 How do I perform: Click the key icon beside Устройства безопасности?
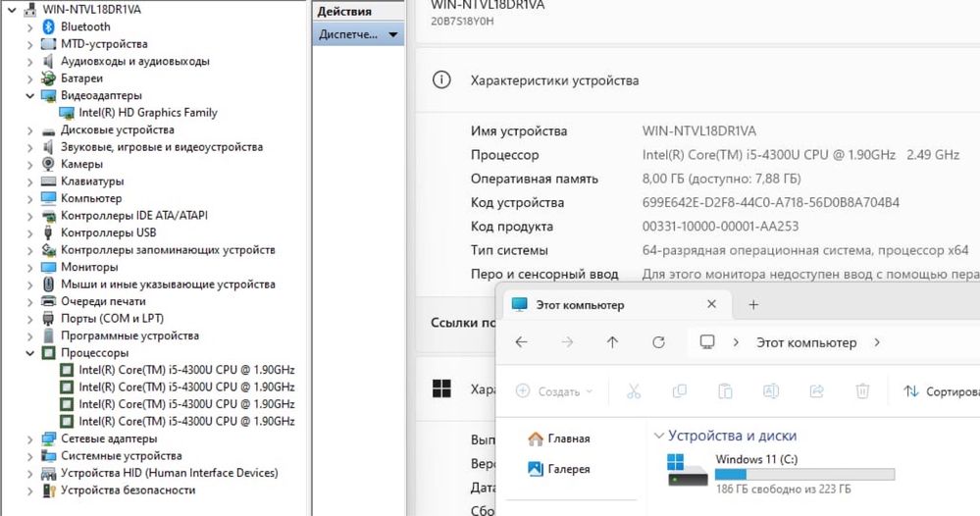pos(49,490)
